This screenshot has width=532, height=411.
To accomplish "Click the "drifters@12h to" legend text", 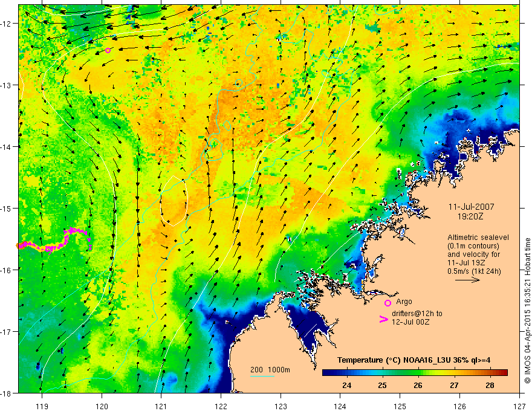I will pos(417,314).
